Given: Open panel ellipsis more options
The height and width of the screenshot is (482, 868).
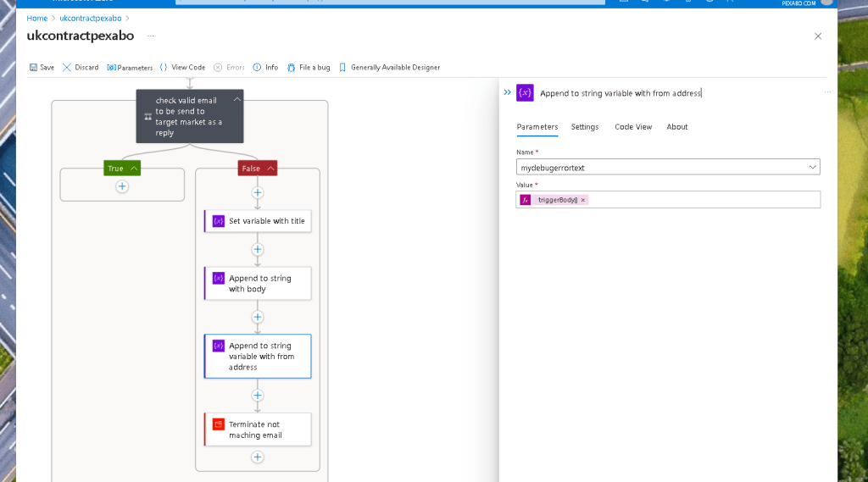Looking at the screenshot, I should point(827,92).
